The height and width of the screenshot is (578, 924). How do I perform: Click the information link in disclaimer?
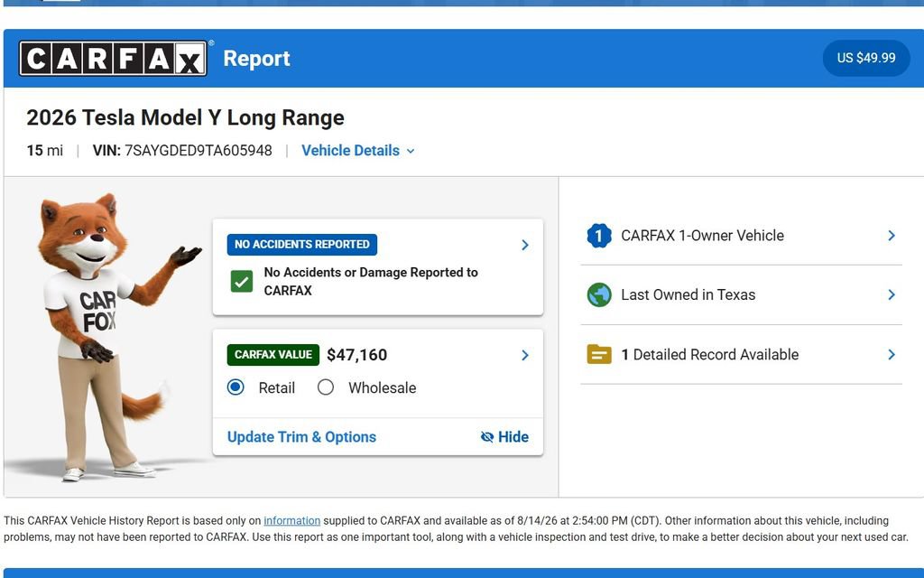[291, 521]
